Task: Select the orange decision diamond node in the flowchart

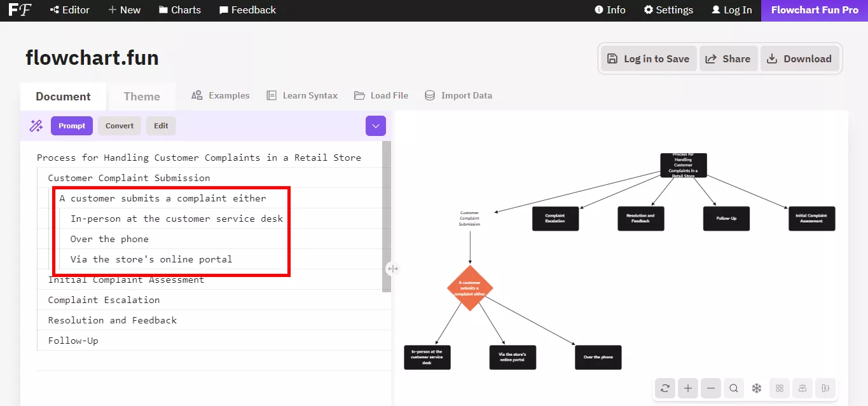Action: (470, 288)
